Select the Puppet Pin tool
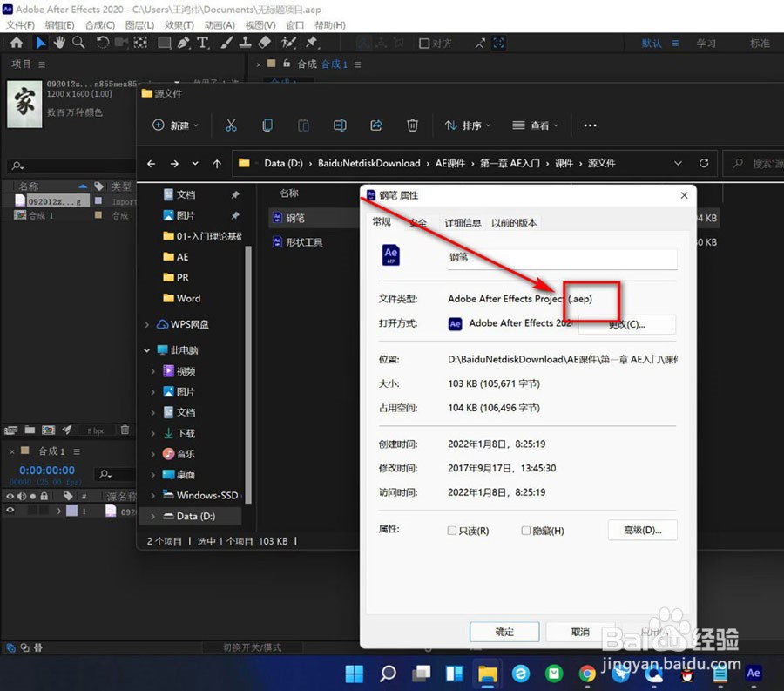 coord(312,43)
